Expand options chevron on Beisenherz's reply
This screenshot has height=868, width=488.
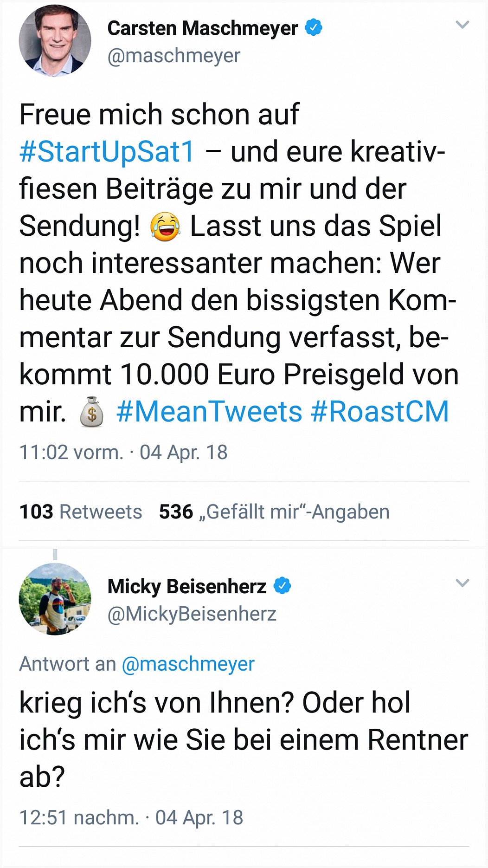pyautogui.click(x=462, y=583)
